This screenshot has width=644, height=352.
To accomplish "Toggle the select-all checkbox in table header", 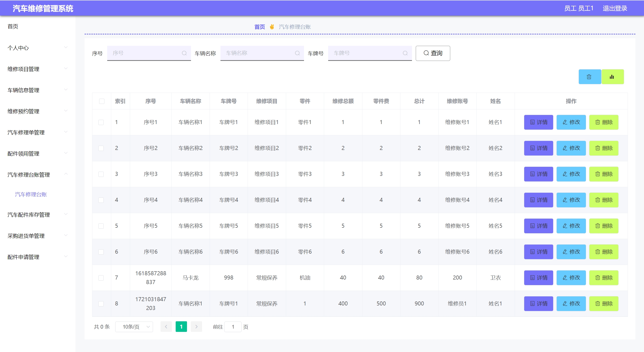I will (102, 101).
